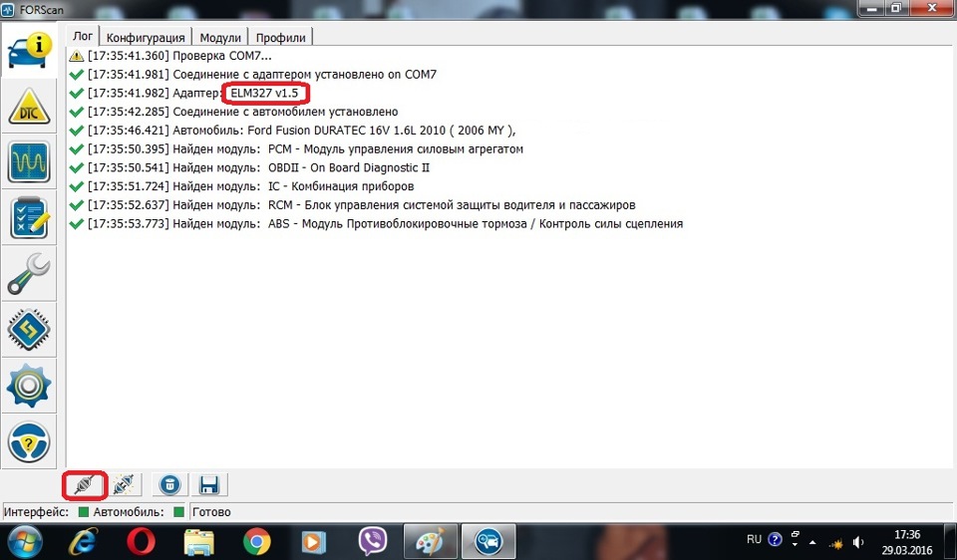Switch to the Профили tab
957x560 pixels.
click(281, 37)
